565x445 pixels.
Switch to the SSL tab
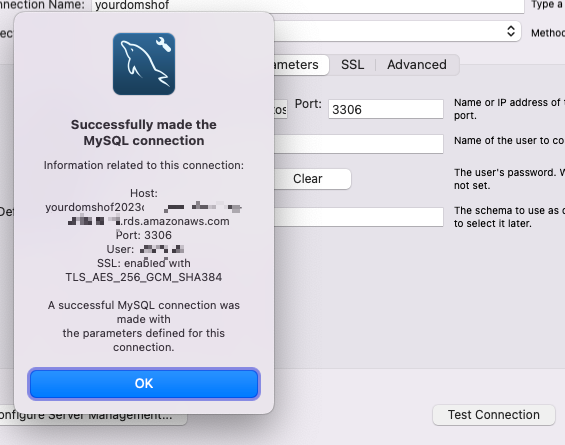(352, 65)
